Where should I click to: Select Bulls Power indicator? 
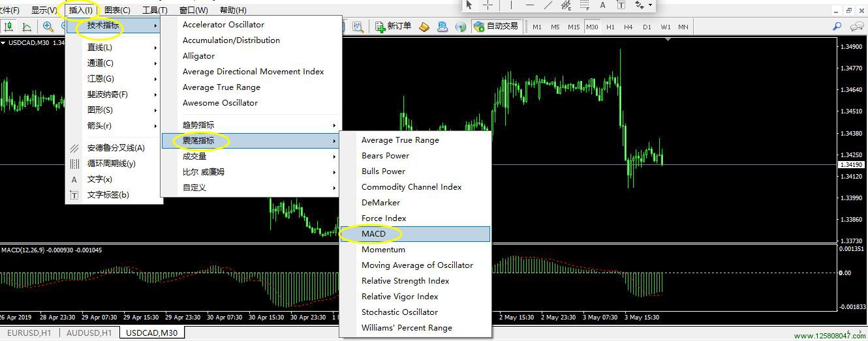tap(415, 171)
